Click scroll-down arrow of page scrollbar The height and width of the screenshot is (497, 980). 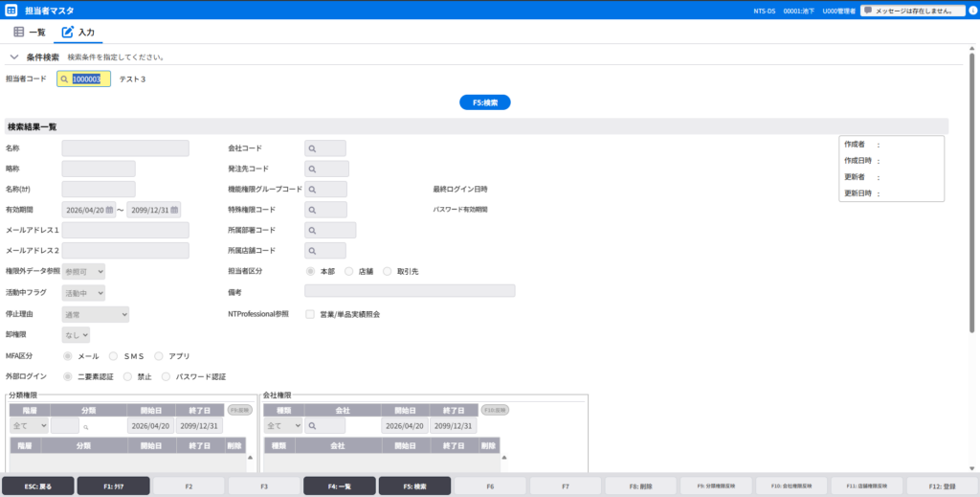(972, 469)
